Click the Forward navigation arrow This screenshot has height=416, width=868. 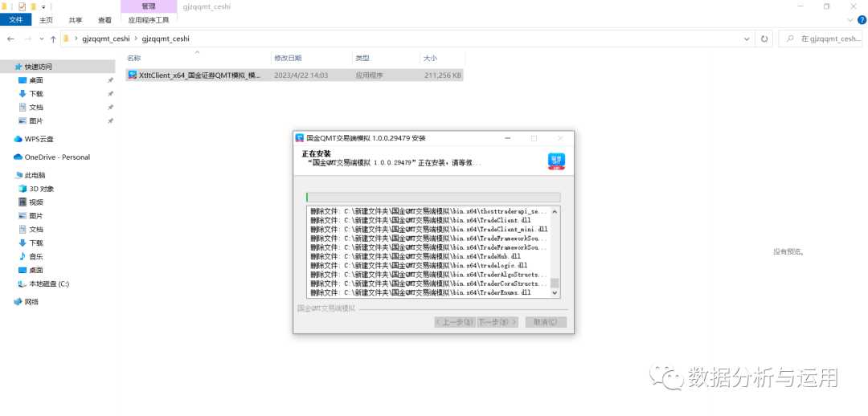click(x=28, y=39)
